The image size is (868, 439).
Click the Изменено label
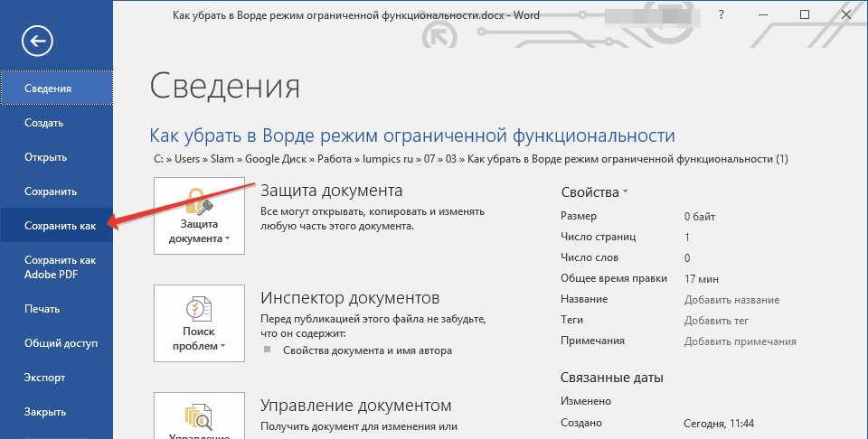[x=586, y=401]
